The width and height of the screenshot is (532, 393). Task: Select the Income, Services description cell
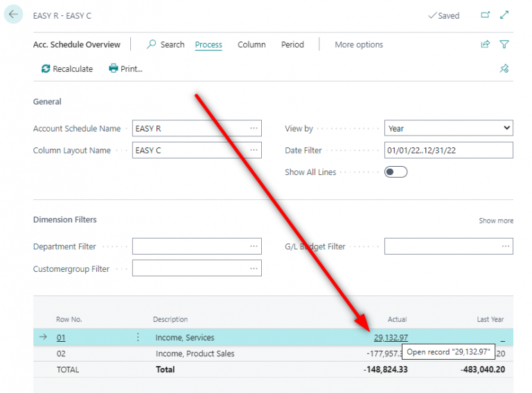tap(185, 338)
